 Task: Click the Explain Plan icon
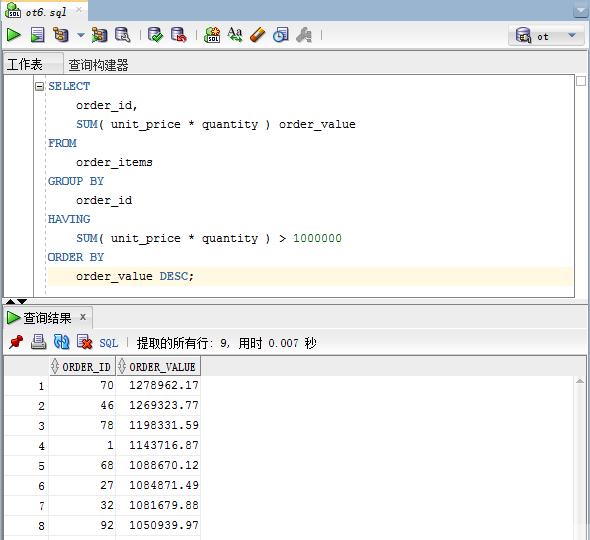(61, 35)
